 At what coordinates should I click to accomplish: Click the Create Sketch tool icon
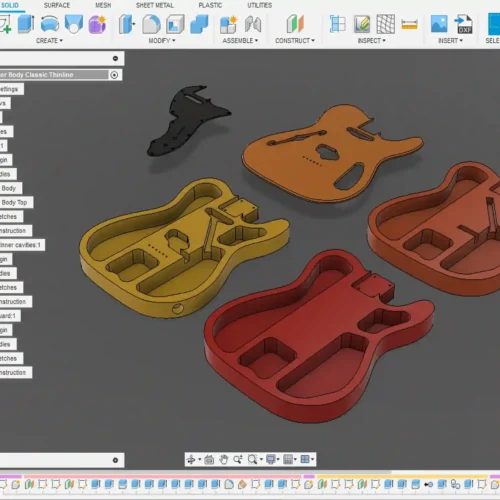tap(5, 24)
